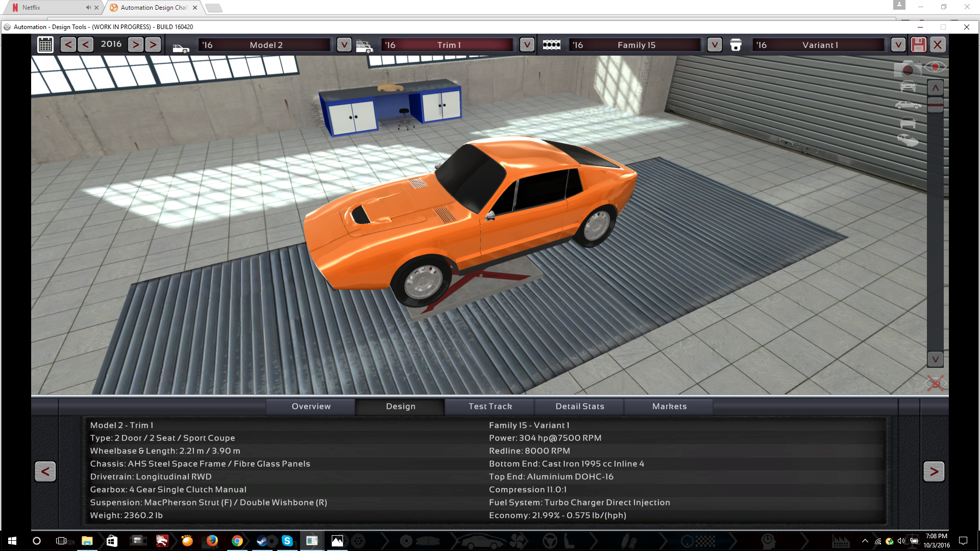980x551 pixels.
Task: Switch to front car camera view
Action: [x=908, y=87]
